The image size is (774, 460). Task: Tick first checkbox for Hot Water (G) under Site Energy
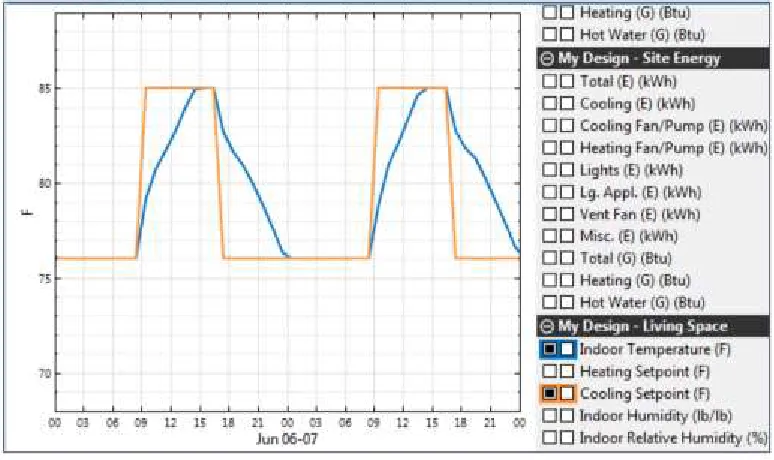click(x=549, y=302)
